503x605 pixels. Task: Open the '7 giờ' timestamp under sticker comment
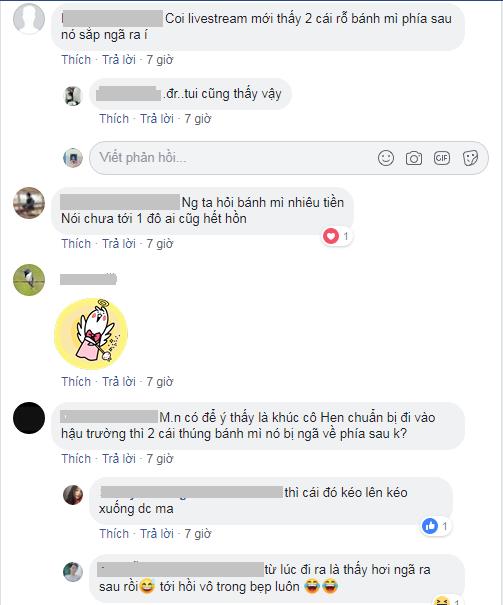point(160,382)
